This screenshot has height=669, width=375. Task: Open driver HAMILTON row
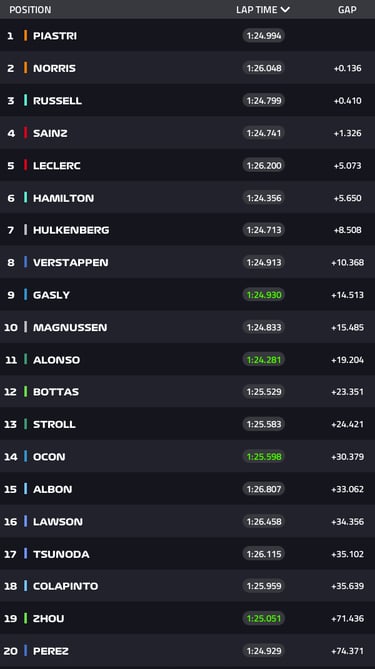187,198
